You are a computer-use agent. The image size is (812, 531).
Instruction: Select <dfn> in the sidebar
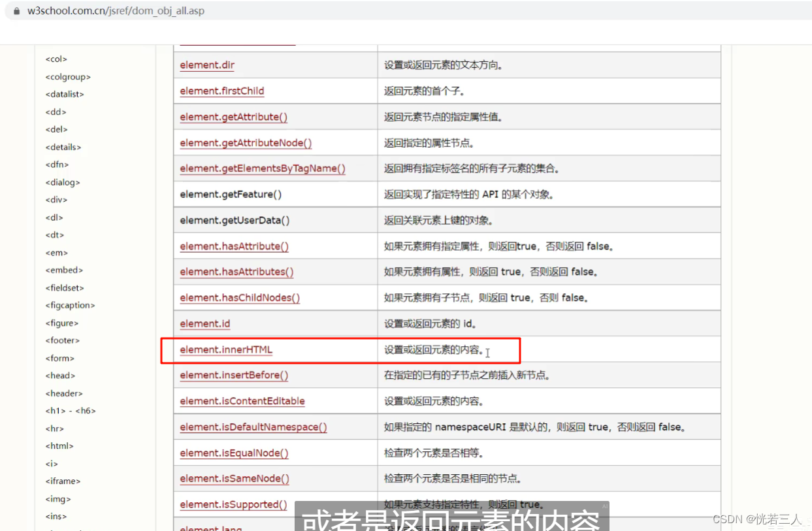[x=57, y=165]
